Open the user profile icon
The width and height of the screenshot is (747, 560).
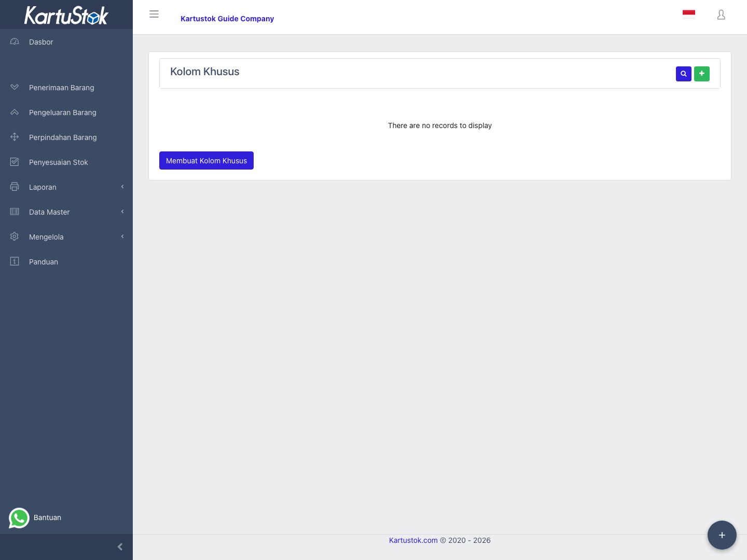point(721,15)
